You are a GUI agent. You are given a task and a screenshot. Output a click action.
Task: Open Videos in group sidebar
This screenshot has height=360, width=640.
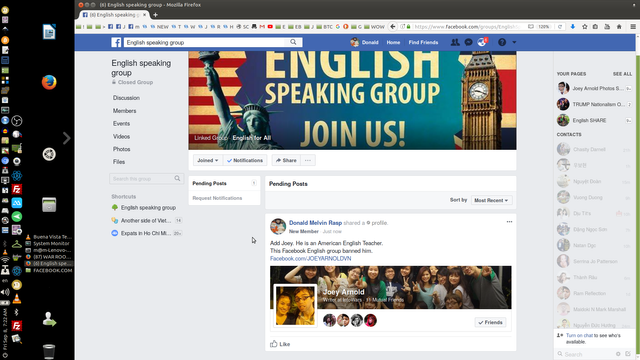click(121, 136)
